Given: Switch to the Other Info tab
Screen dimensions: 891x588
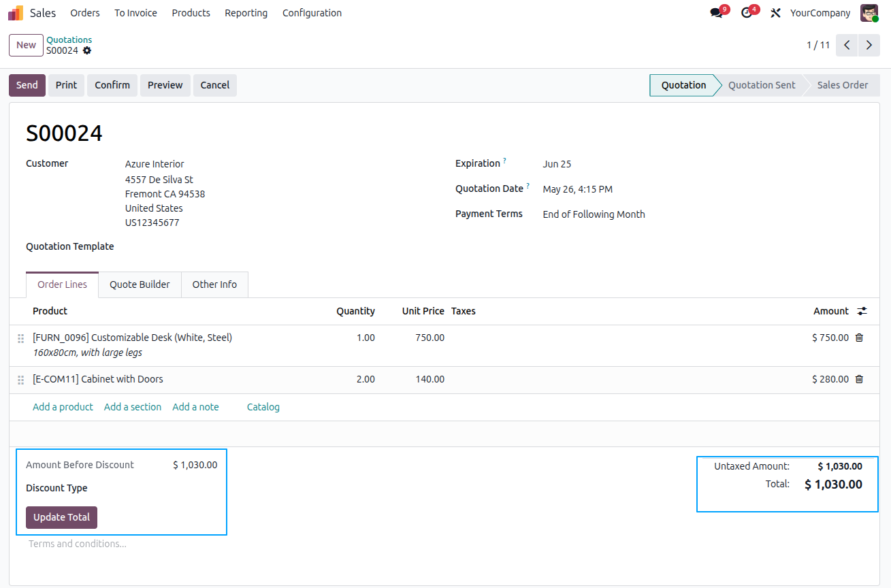Looking at the screenshot, I should pyautogui.click(x=214, y=284).
